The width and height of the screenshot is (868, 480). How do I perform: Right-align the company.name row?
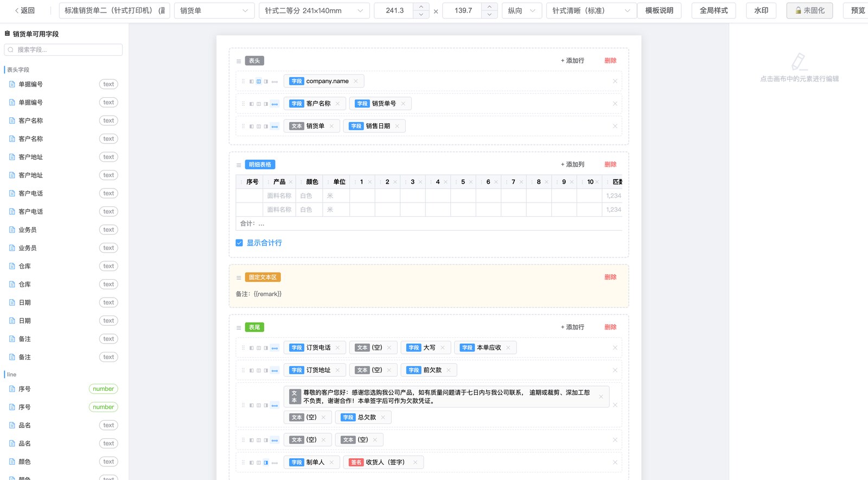pyautogui.click(x=266, y=81)
